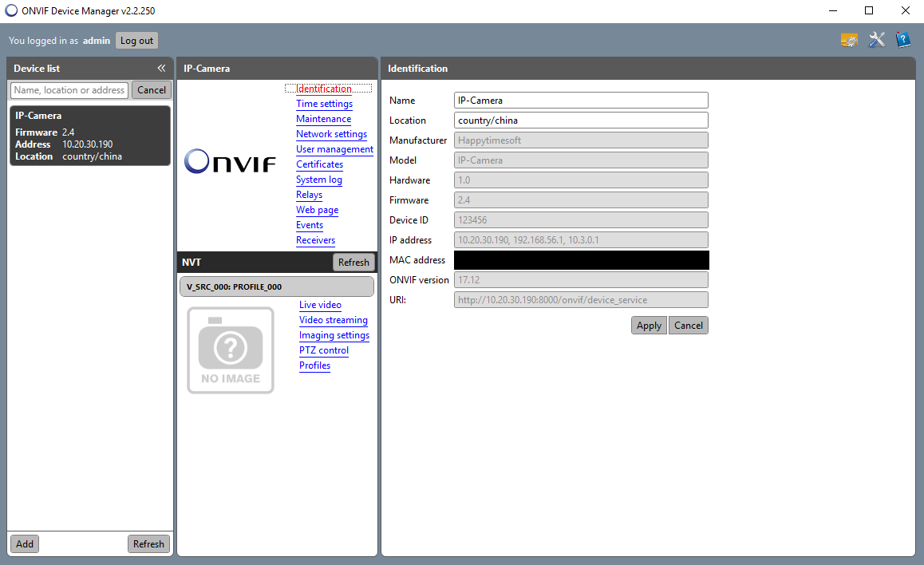Open Live video for PROFILE_000
Viewport: 924px width, 565px height.
tap(320, 305)
